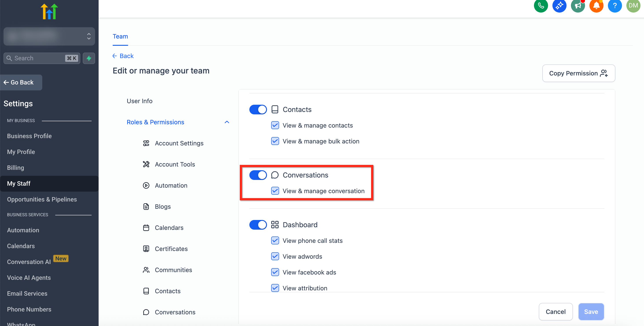Open the DM user avatar

(633, 5)
